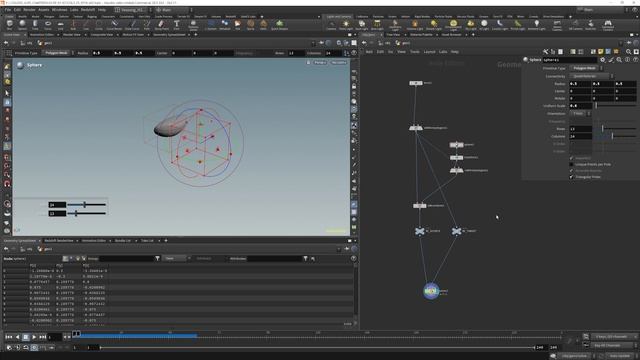
Task: Open the Tools menu in network editor
Action: (415, 52)
